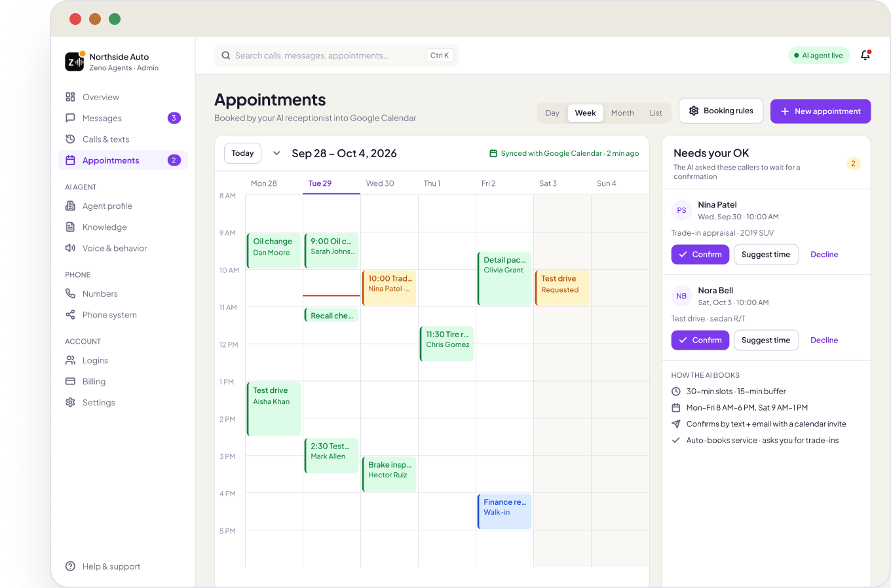Select the Week view tab
This screenshot has height=588, width=891.
point(585,113)
